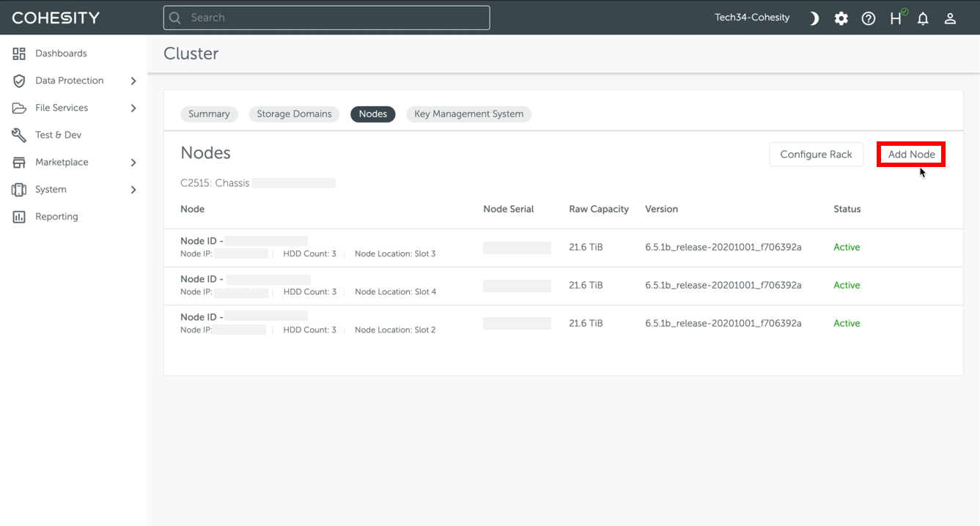This screenshot has width=980, height=526.
Task: Expand the Marketplace submenu chevron
Action: [133, 163]
